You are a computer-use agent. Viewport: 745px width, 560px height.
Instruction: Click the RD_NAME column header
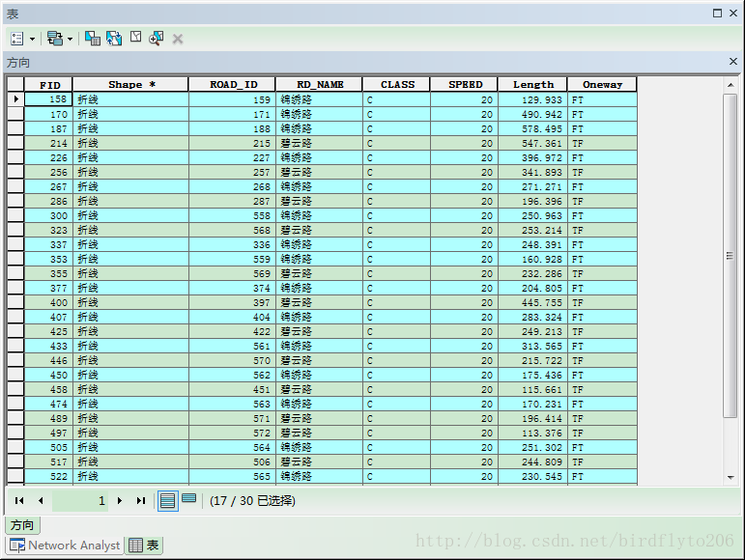click(x=319, y=84)
